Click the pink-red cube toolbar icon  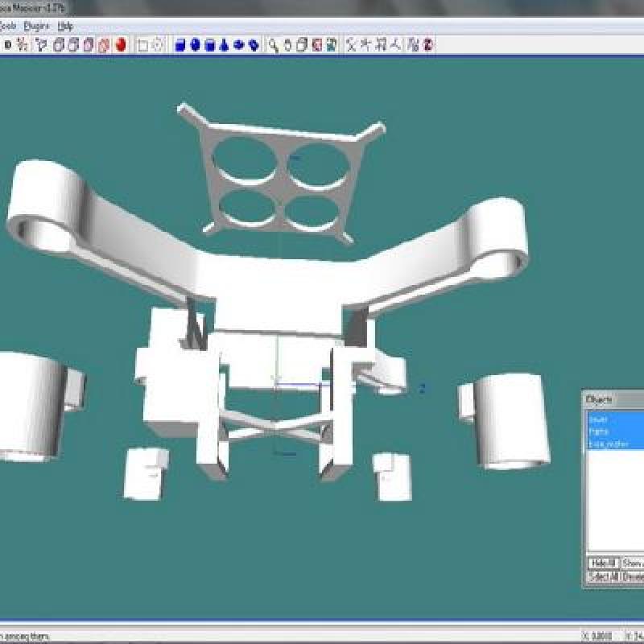[x=104, y=45]
